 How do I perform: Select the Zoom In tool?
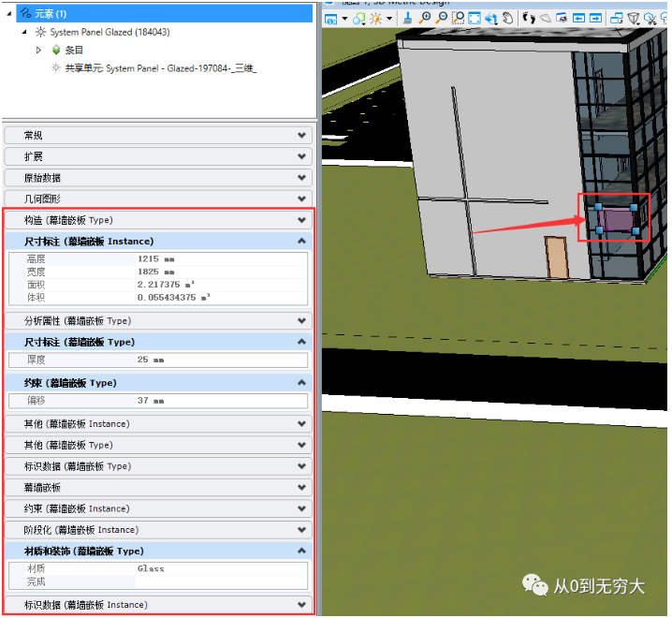(425, 18)
